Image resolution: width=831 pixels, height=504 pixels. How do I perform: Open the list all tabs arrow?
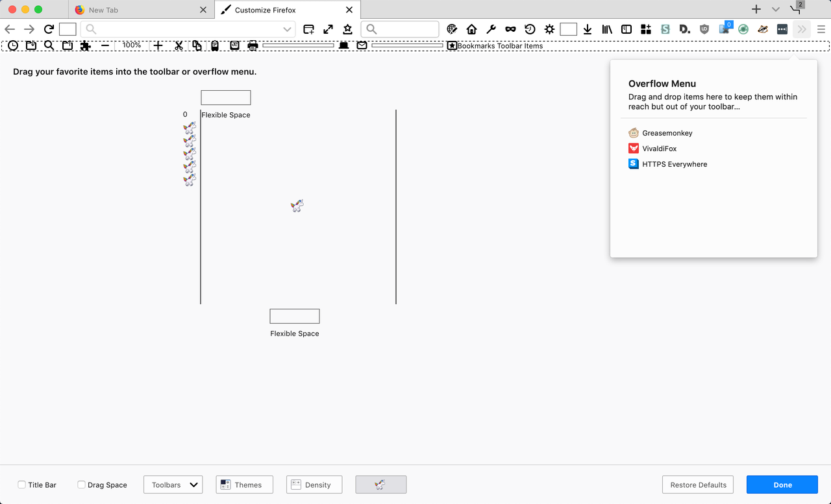tap(776, 10)
